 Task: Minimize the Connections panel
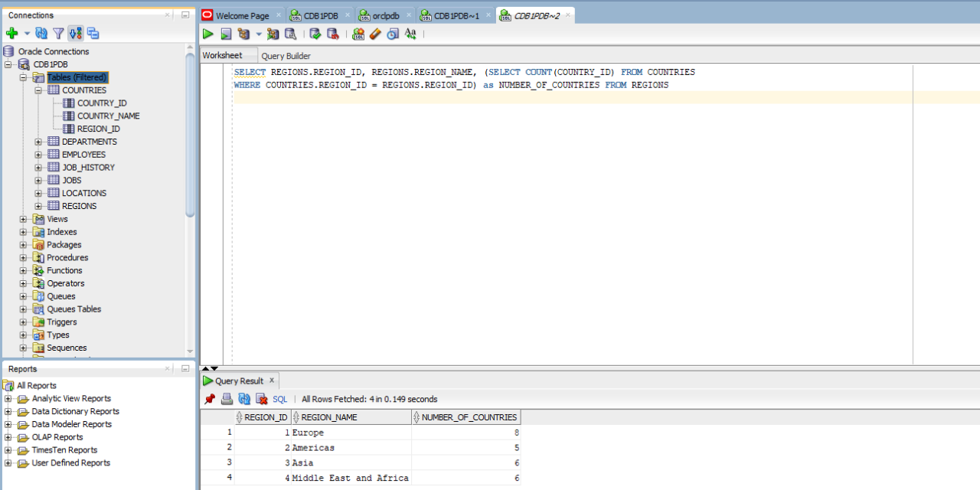click(185, 15)
